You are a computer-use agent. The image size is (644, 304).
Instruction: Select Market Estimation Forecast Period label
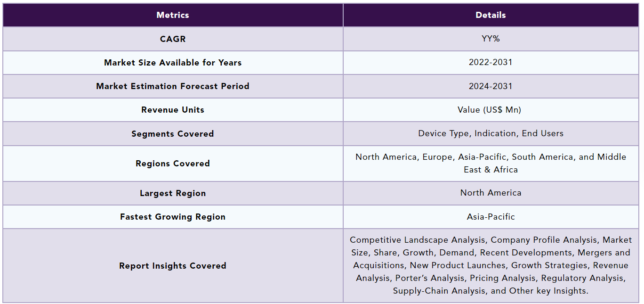pyautogui.click(x=173, y=86)
